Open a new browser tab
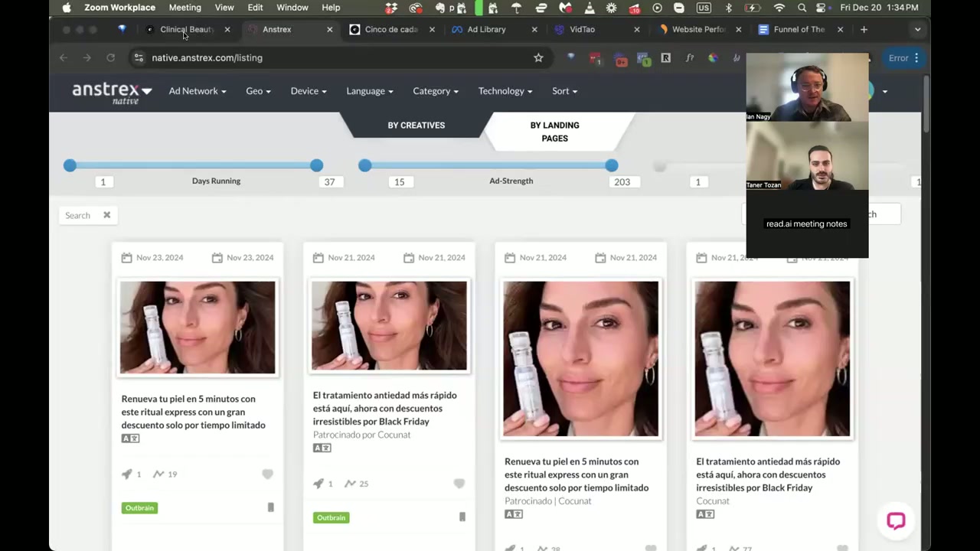980x551 pixels. (864, 29)
